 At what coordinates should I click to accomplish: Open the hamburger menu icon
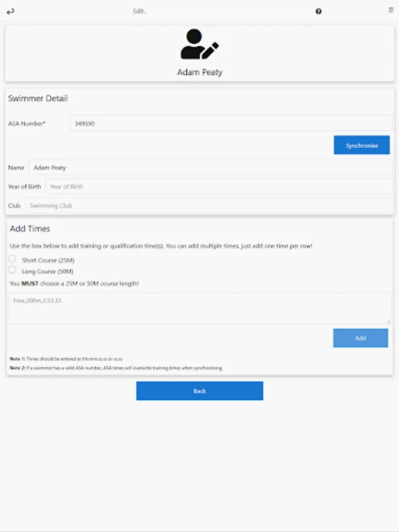[391, 10]
